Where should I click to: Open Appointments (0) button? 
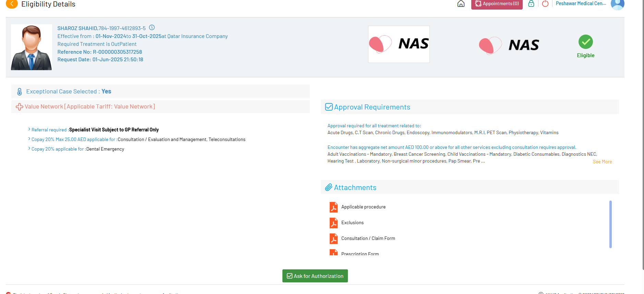click(497, 4)
